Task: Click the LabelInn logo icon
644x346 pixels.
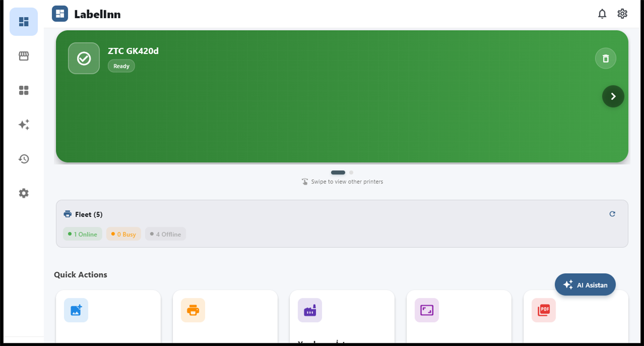Action: (x=60, y=14)
